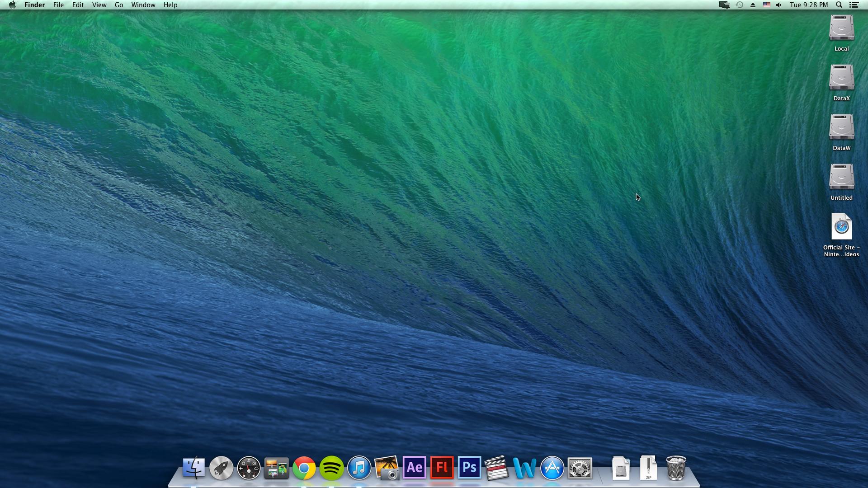Open the Help menu
Screen dimensions: 868x488
[x=170, y=5]
